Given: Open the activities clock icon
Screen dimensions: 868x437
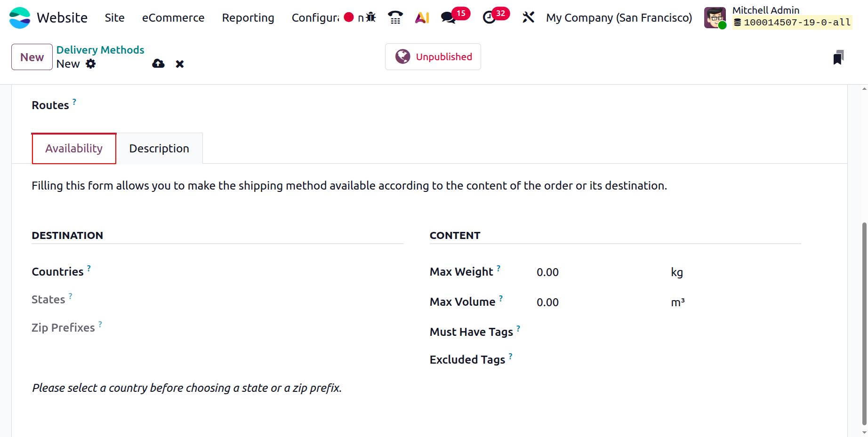Looking at the screenshot, I should 490,17.
